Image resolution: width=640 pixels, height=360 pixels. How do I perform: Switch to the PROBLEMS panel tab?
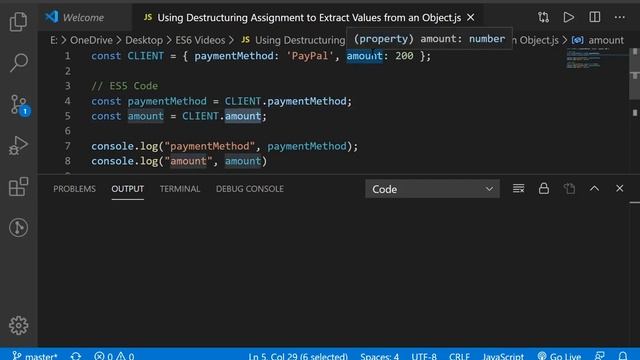(x=74, y=189)
